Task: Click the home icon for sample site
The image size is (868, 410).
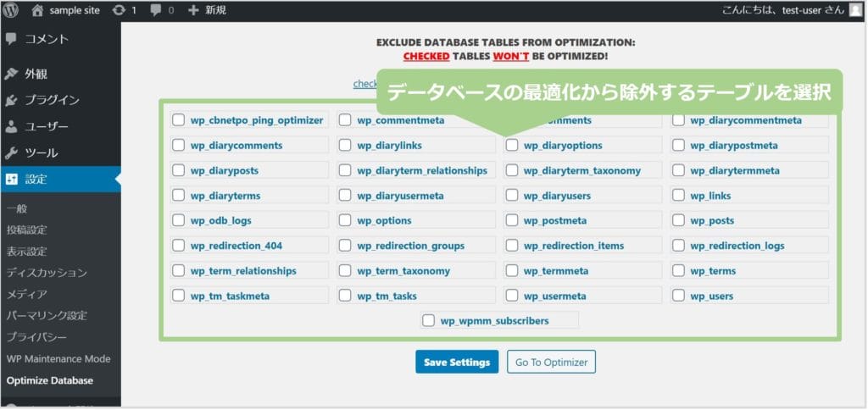Action: 37,10
